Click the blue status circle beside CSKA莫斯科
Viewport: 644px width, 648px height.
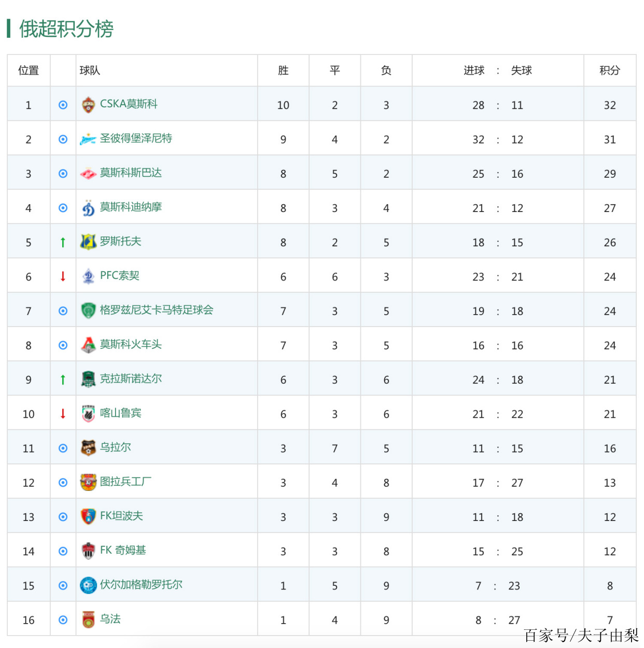63,105
